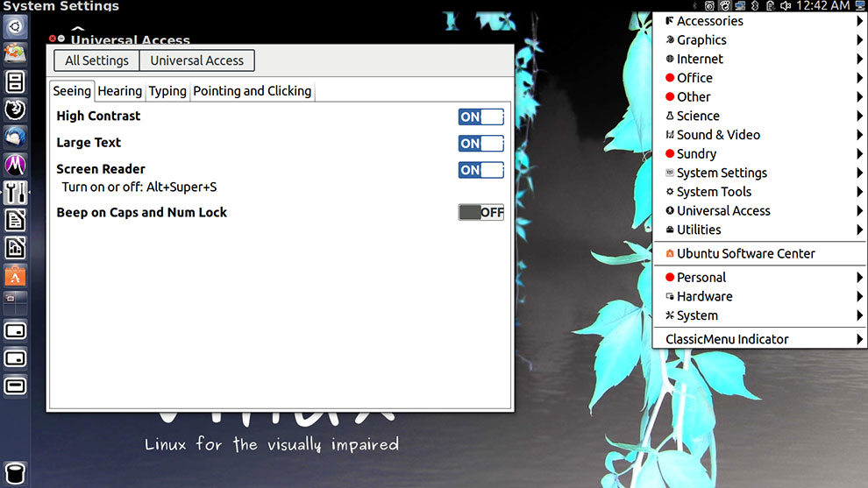This screenshot has height=488, width=868.
Task: Open the Bluetooth indicator in top panel
Action: (x=755, y=5)
